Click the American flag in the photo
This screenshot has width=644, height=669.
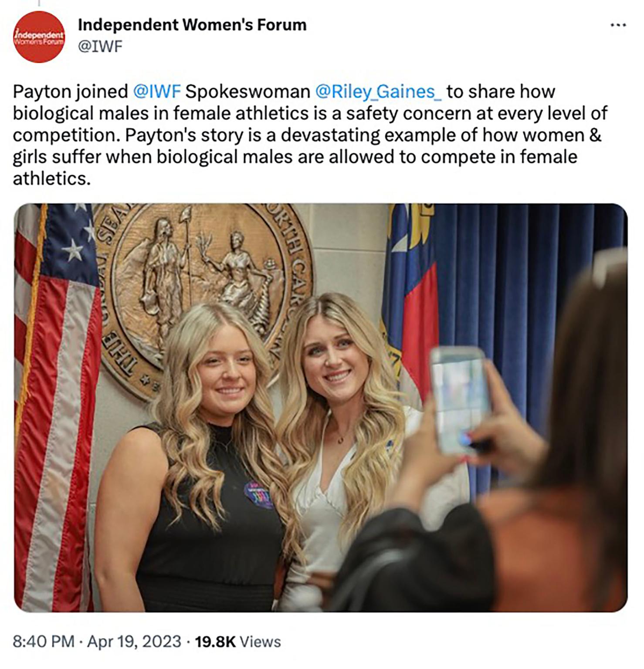(54, 405)
